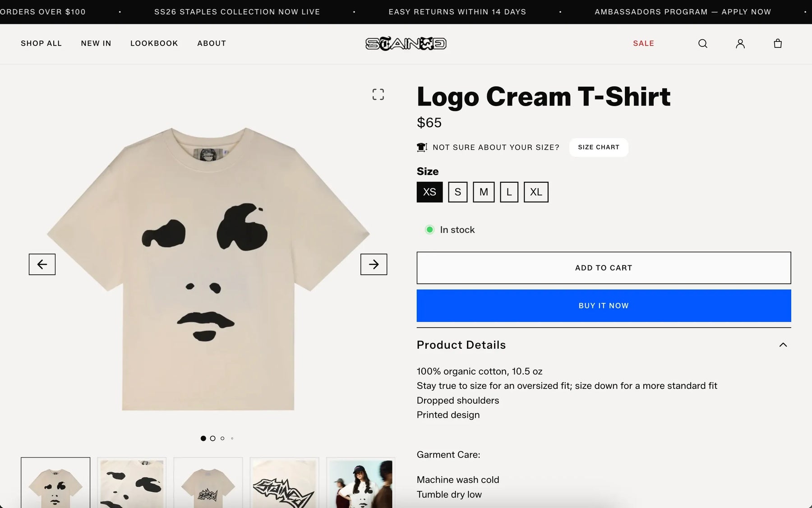Viewport: 812px width, 508px height.
Task: Open the Lookbook menu item
Action: pyautogui.click(x=154, y=43)
